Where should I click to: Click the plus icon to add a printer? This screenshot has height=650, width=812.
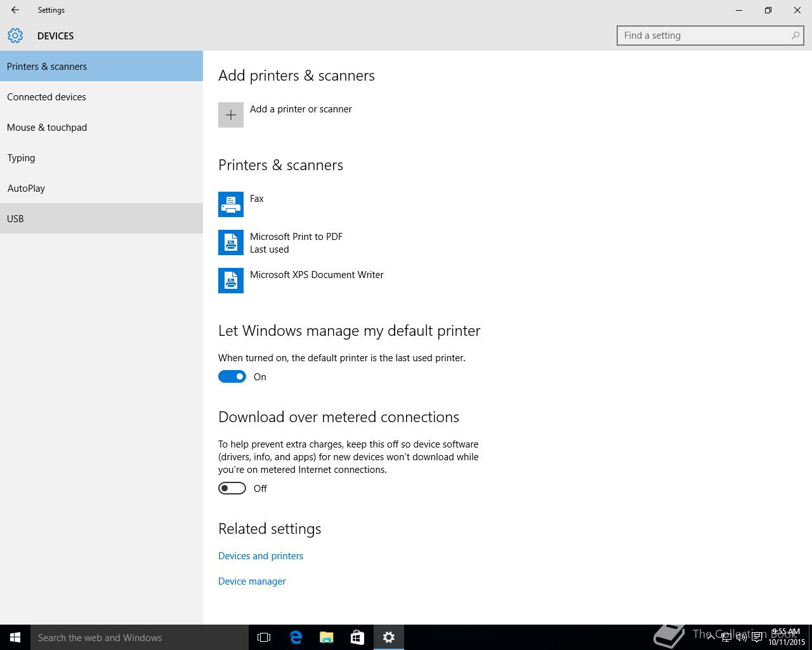point(231,115)
